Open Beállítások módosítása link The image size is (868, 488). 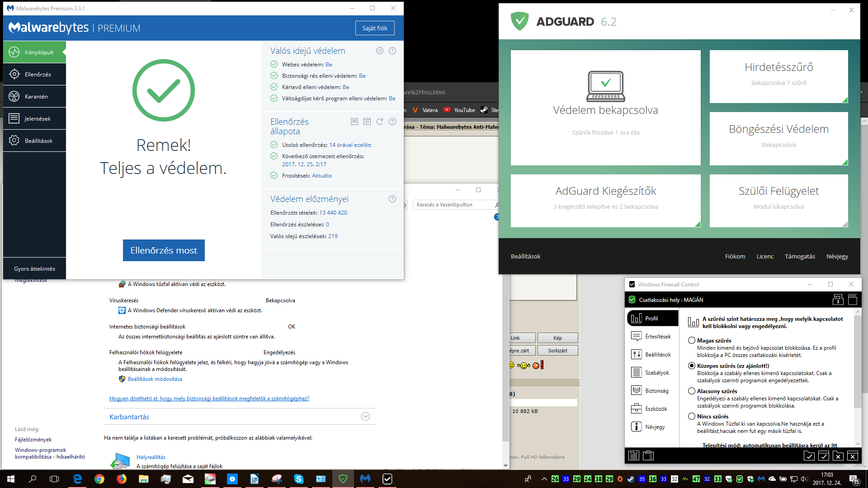point(155,379)
